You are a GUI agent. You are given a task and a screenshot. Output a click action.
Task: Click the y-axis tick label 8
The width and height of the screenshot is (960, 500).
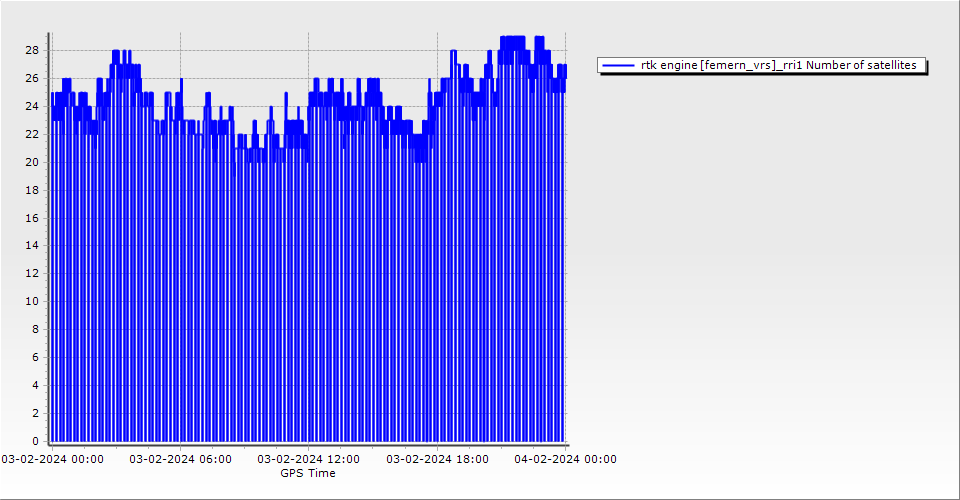tap(35, 329)
